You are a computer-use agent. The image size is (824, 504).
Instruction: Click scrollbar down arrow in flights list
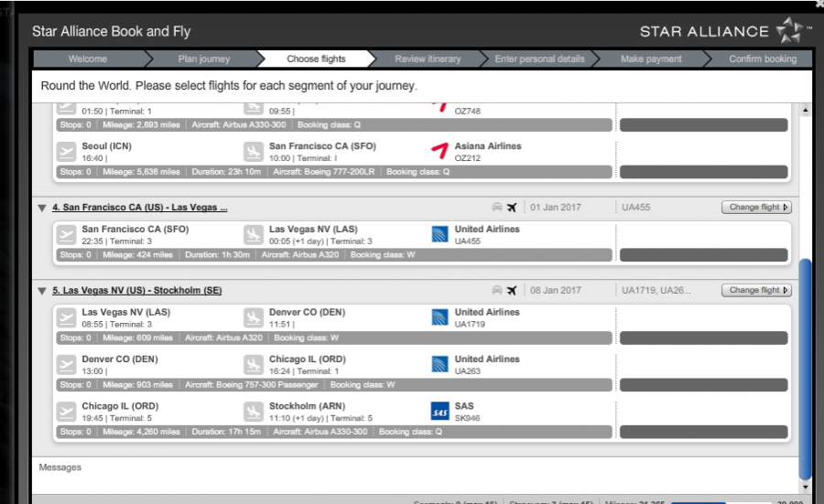[x=805, y=488]
